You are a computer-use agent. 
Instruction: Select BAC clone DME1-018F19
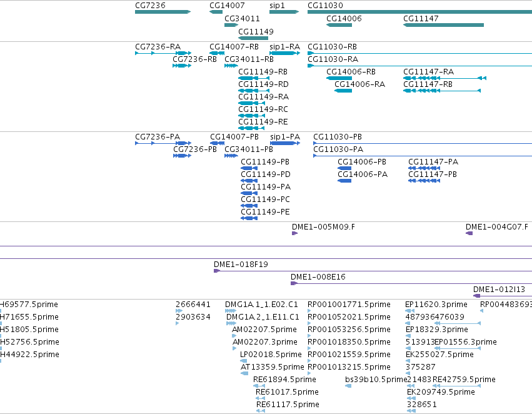pos(241,265)
